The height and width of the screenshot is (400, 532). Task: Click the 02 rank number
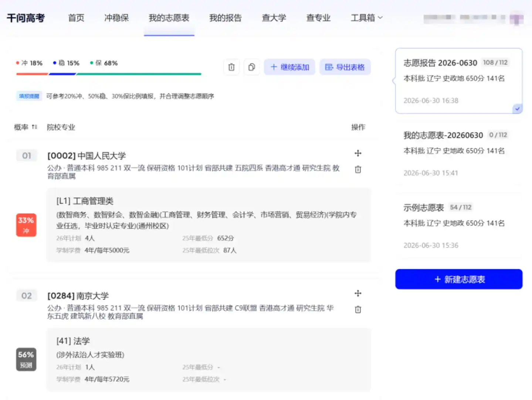click(27, 295)
